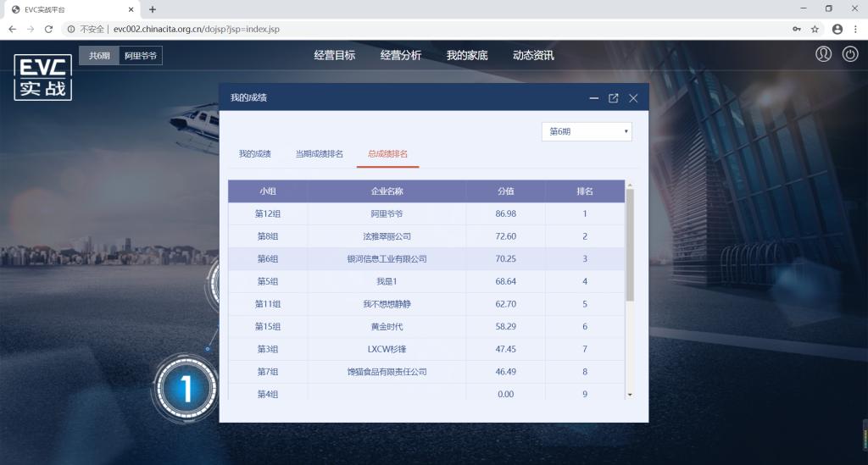This screenshot has height=465, width=868.
Task: Click the user profile icon in header
Action: [x=823, y=54]
